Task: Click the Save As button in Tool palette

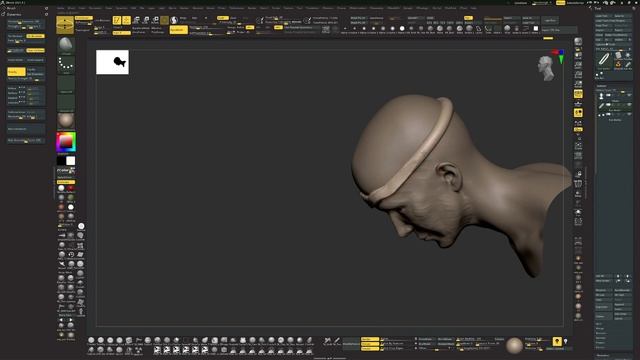Action: pos(622,16)
